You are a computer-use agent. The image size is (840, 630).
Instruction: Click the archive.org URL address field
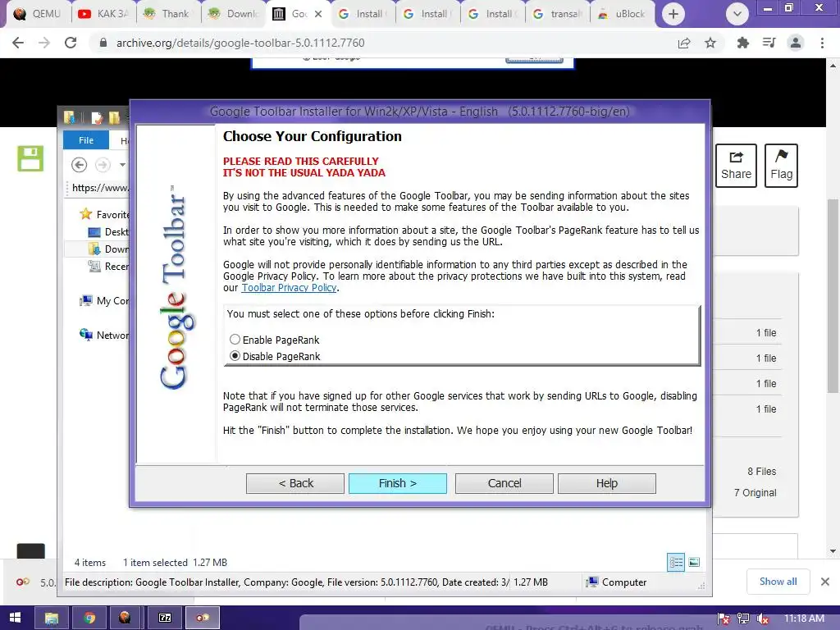point(240,43)
